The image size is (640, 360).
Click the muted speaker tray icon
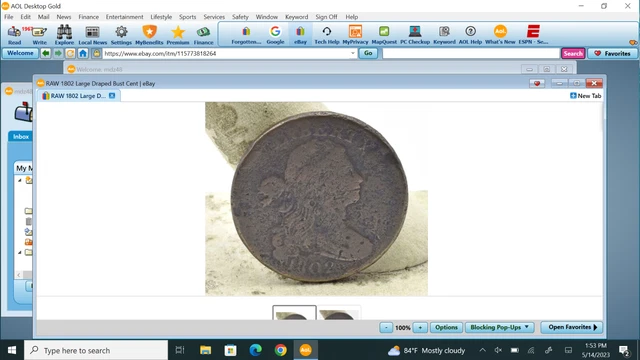pos(498,350)
